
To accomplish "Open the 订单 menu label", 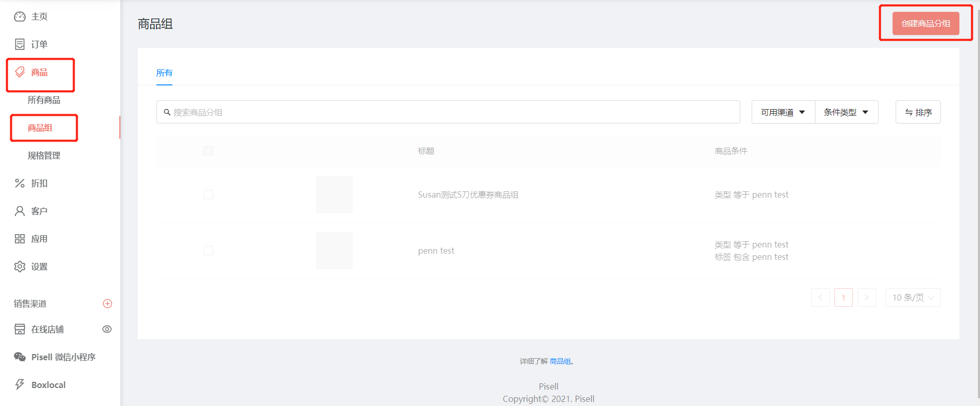I will point(39,44).
